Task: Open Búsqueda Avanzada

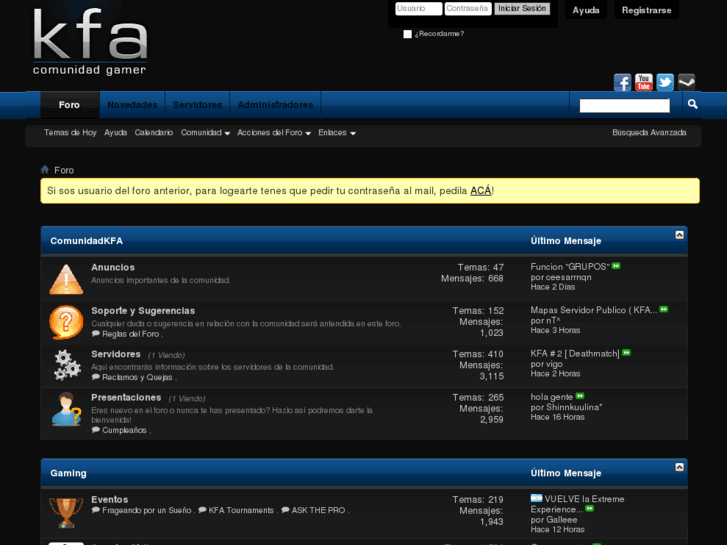Action: [649, 133]
